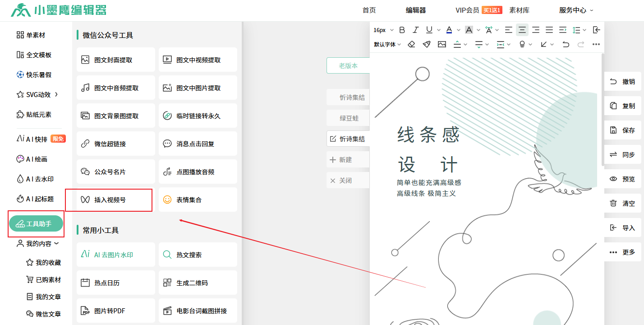Image resolution: width=644 pixels, height=325 pixels.
Task: Expand the line height dropdown arrow
Action: [585, 30]
